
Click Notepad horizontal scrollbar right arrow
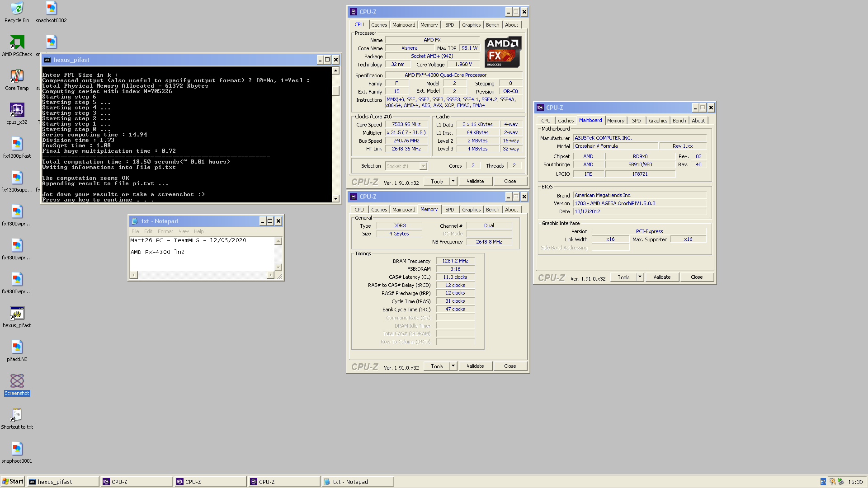click(270, 275)
